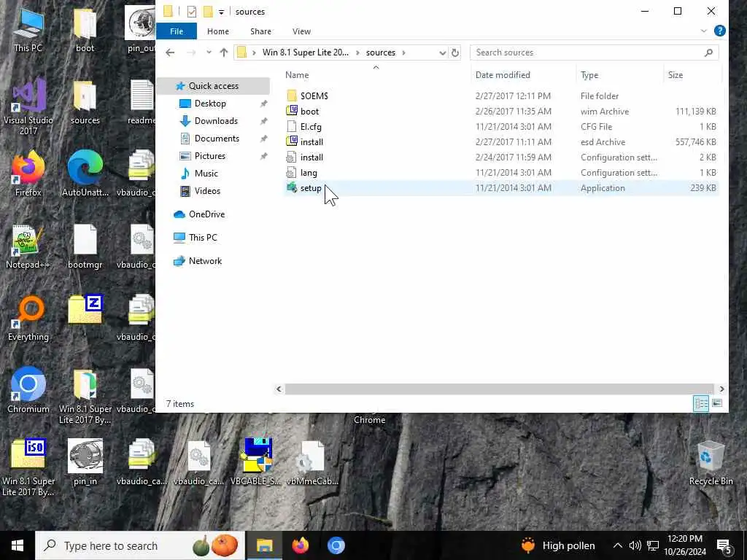Go to Documents in navigation pane
747x560 pixels.
point(216,139)
